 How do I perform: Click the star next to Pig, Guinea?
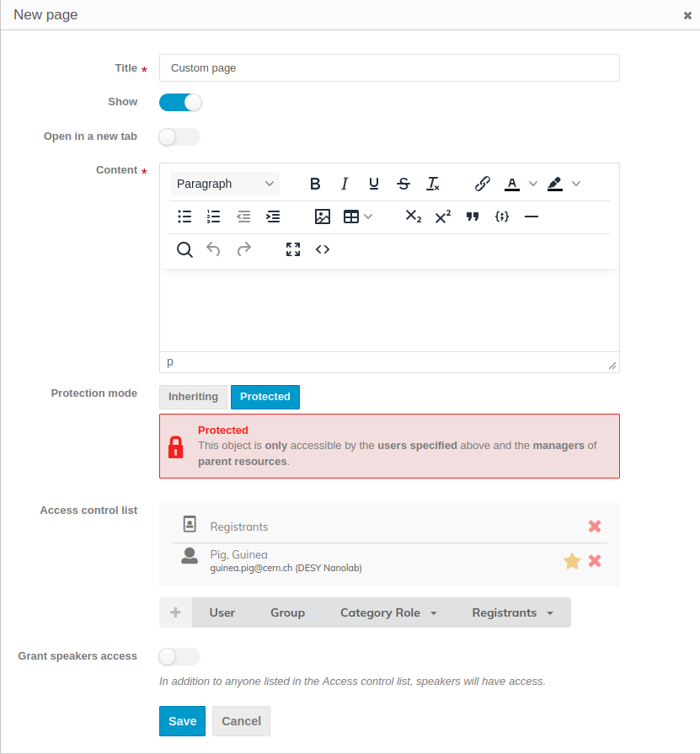[x=572, y=561]
